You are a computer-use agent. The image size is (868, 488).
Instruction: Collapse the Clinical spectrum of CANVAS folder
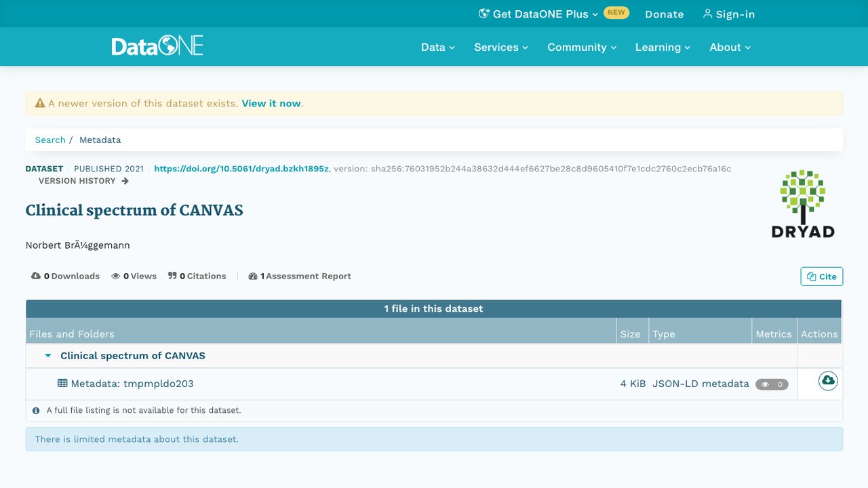[x=48, y=356]
